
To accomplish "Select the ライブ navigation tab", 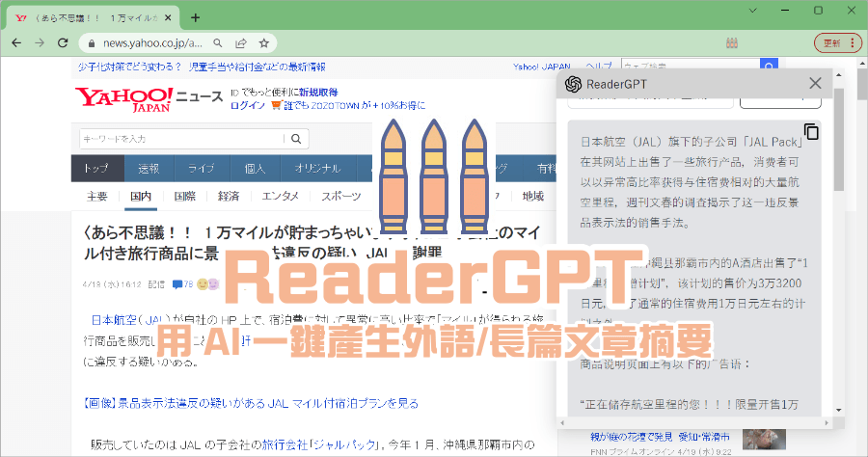I will click(x=201, y=168).
